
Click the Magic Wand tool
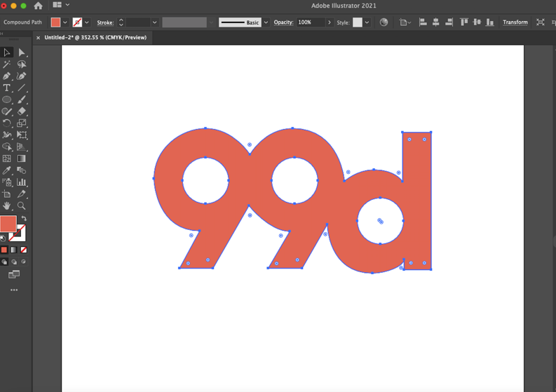[x=7, y=64]
